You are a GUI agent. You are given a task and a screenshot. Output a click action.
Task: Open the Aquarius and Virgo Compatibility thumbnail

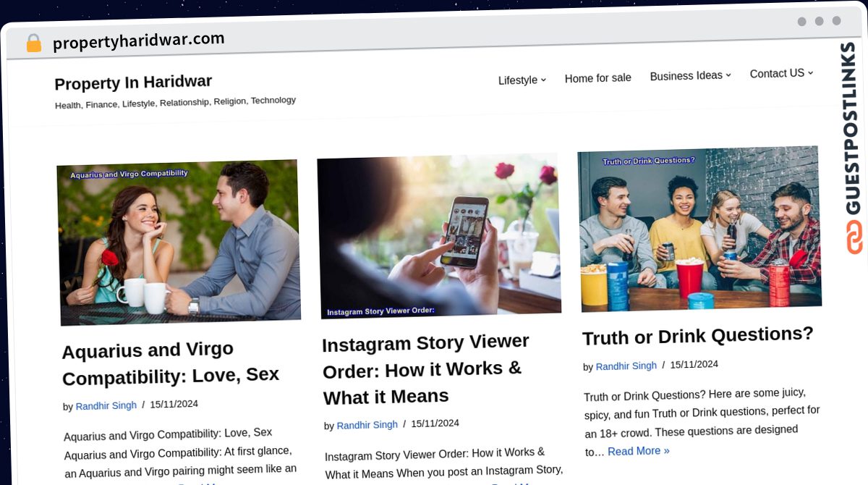pyautogui.click(x=179, y=242)
